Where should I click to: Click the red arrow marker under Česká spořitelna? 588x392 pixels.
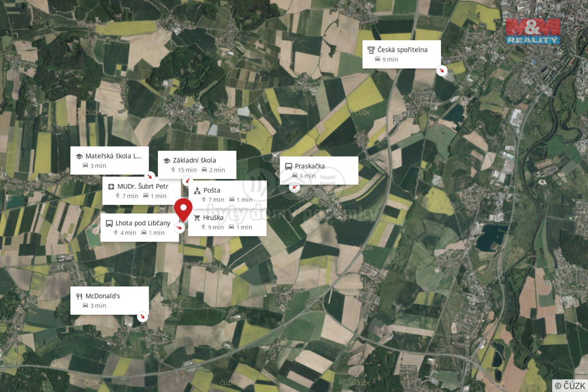tap(442, 71)
